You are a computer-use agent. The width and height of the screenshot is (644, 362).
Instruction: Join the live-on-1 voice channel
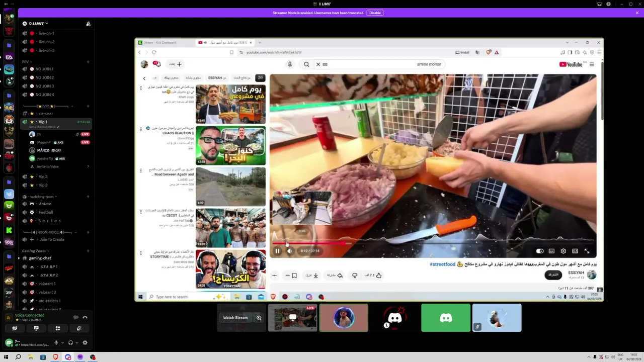click(55, 33)
